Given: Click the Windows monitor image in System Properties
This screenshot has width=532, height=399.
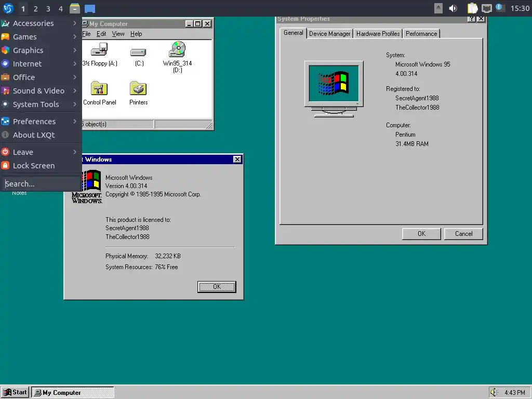Looking at the screenshot, I should point(334,89).
